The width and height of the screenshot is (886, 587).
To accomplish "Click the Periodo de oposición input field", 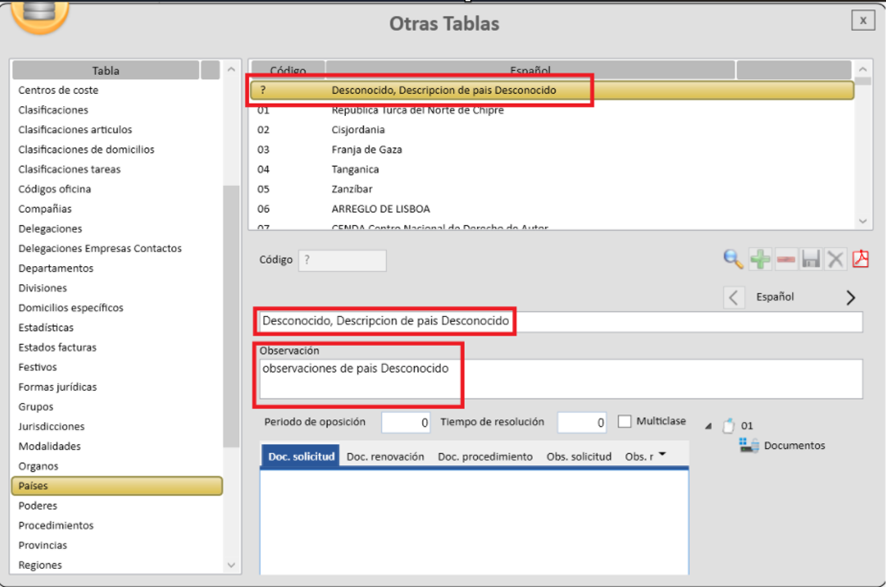I will (x=406, y=423).
